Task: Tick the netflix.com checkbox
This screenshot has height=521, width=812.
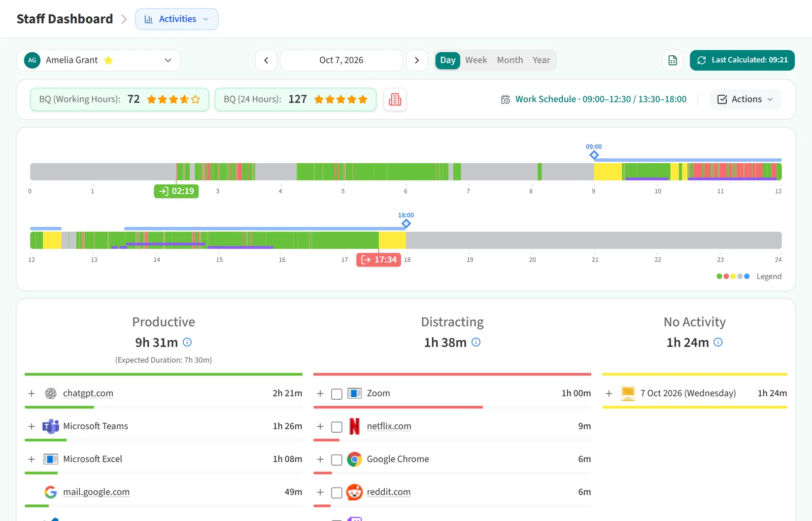Action: click(336, 427)
